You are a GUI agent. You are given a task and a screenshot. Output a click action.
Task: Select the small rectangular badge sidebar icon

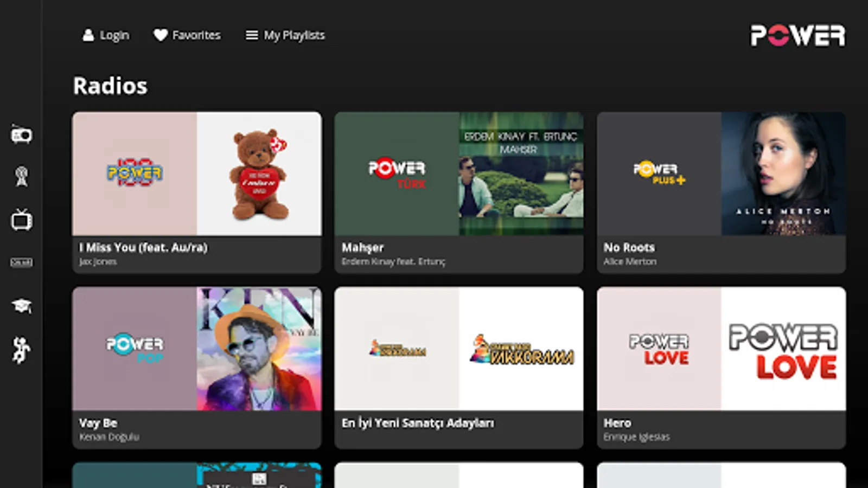pos(22,262)
